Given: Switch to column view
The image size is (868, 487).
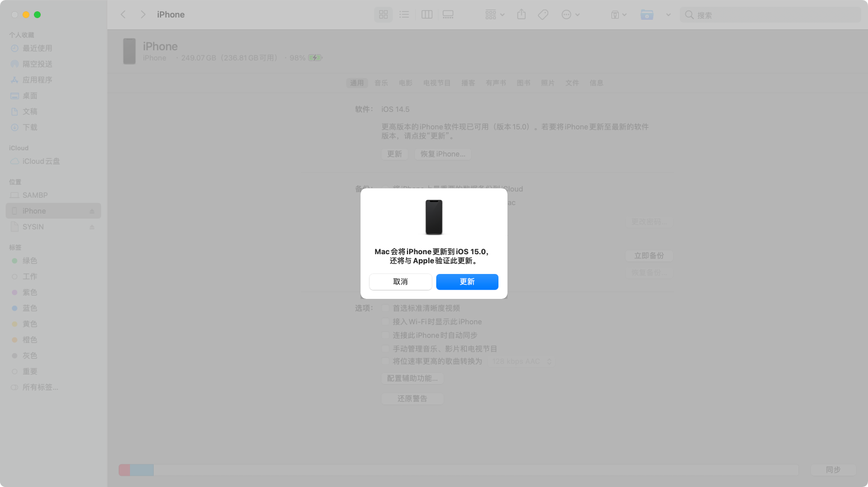Looking at the screenshot, I should click(x=427, y=15).
